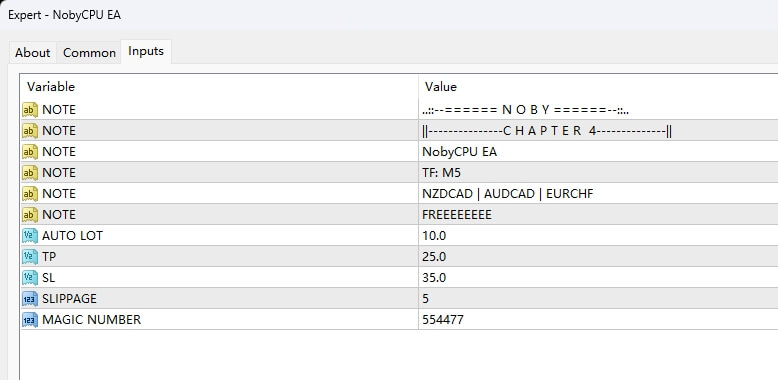This screenshot has height=380, width=778.
Task: Select the MAGIC NUMBER variable name
Action: click(91, 319)
